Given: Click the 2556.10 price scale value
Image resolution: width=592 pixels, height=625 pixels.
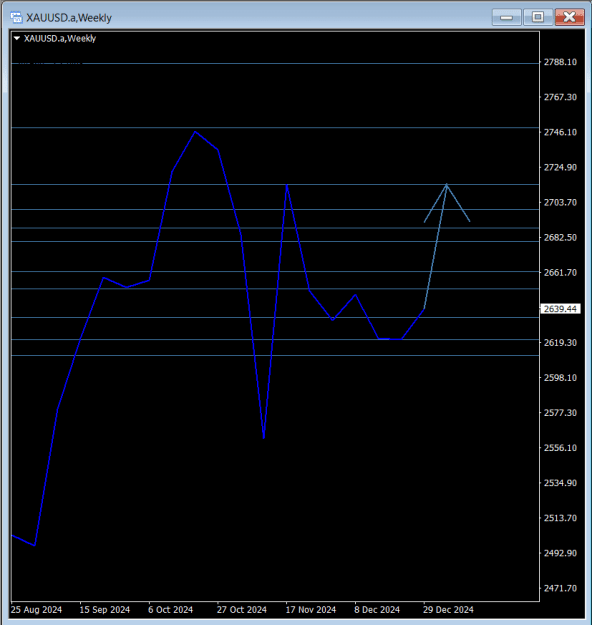Looking at the screenshot, I should 560,448.
